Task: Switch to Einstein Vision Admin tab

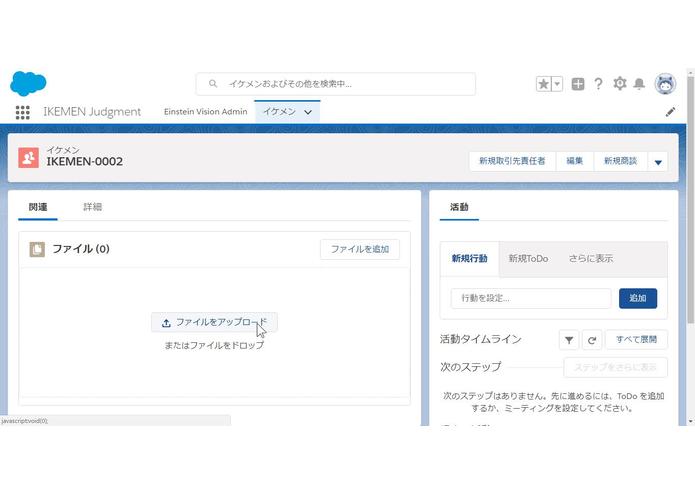Action: [205, 112]
